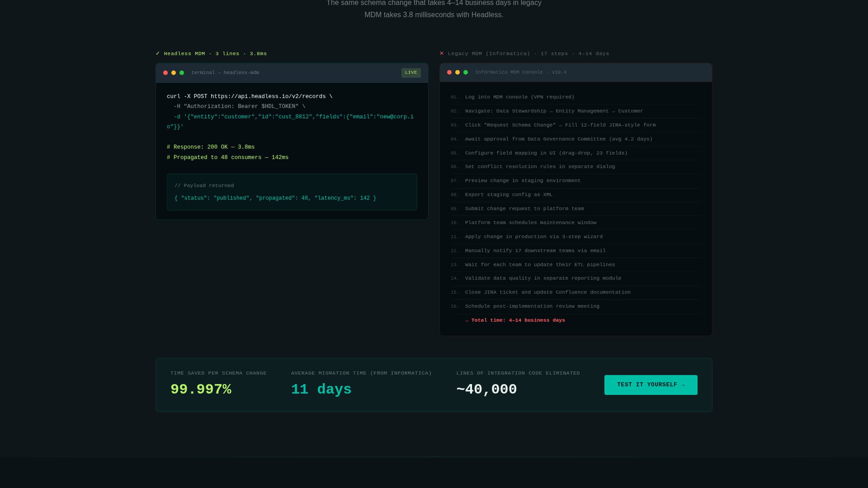Click the 3.8ms label in Headless header
The width and height of the screenshot is (868, 488).
258,53
